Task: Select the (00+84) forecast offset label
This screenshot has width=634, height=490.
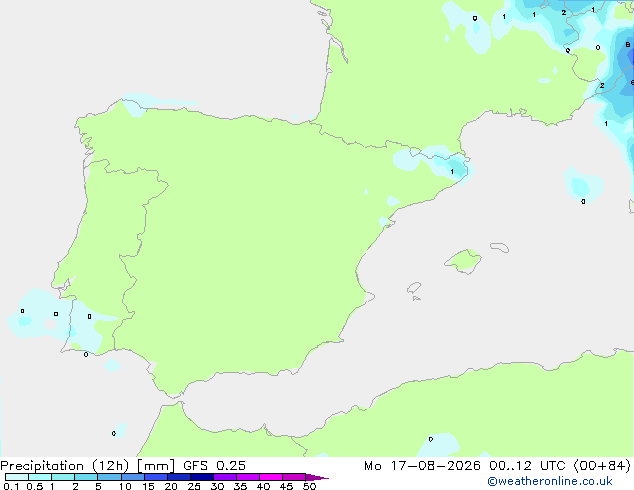Action: (602, 466)
